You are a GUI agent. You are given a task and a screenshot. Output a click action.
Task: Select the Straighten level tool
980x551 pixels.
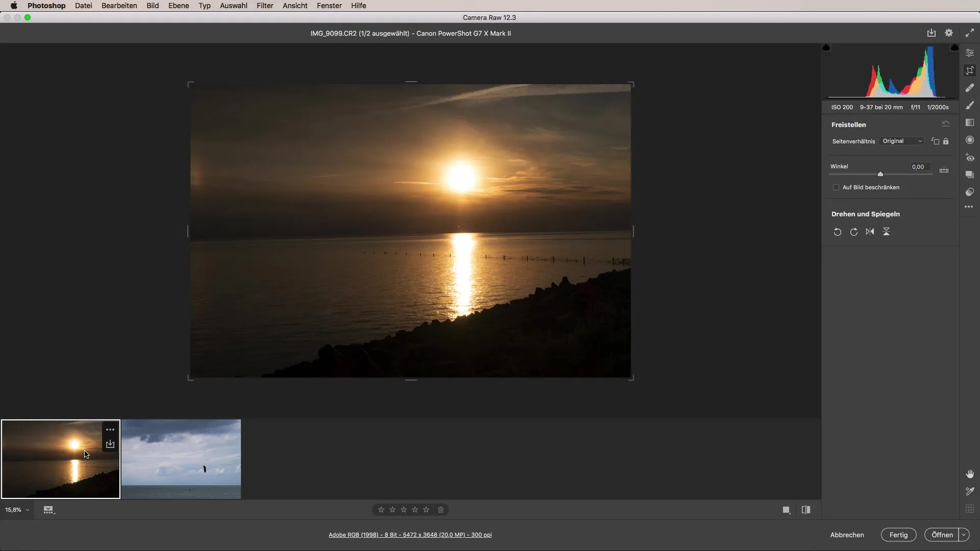click(944, 169)
